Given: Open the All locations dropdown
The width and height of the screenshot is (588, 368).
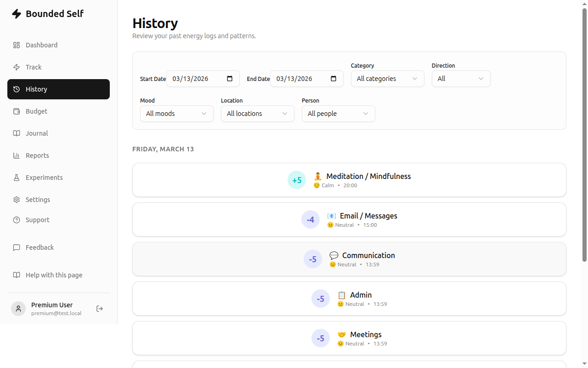Looking at the screenshot, I should coord(257,114).
